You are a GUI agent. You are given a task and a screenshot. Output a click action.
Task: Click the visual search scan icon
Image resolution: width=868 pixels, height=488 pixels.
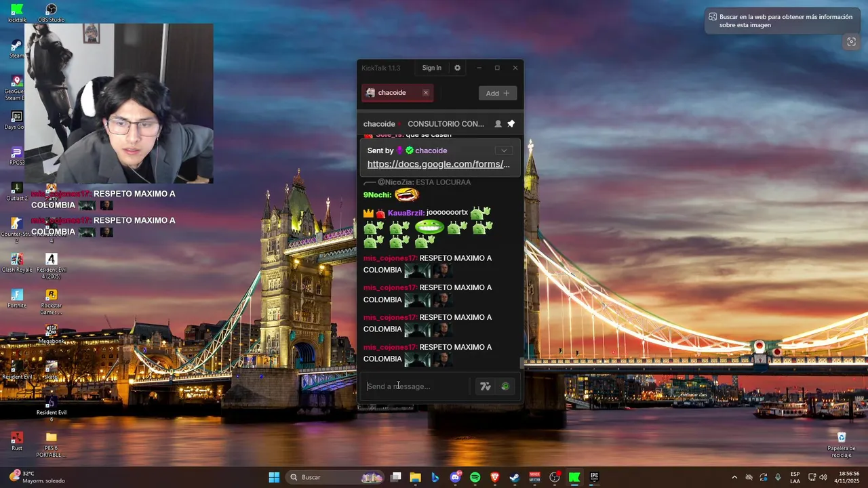(x=851, y=42)
